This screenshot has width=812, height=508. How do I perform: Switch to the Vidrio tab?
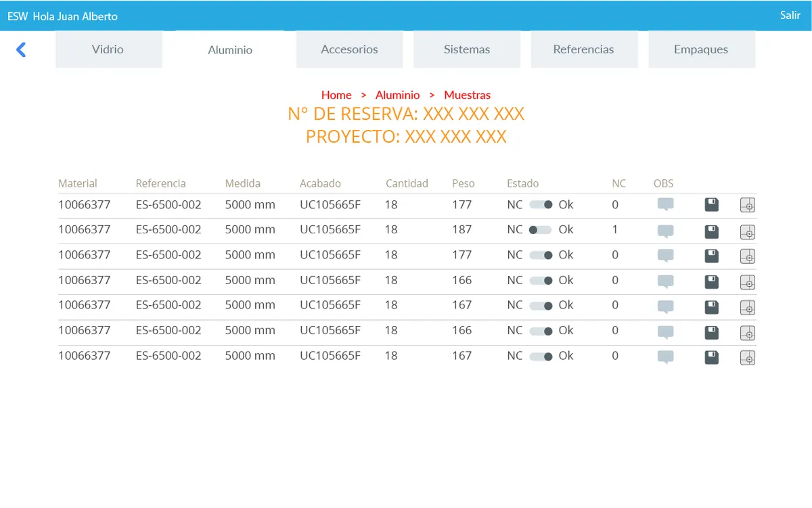[109, 49]
